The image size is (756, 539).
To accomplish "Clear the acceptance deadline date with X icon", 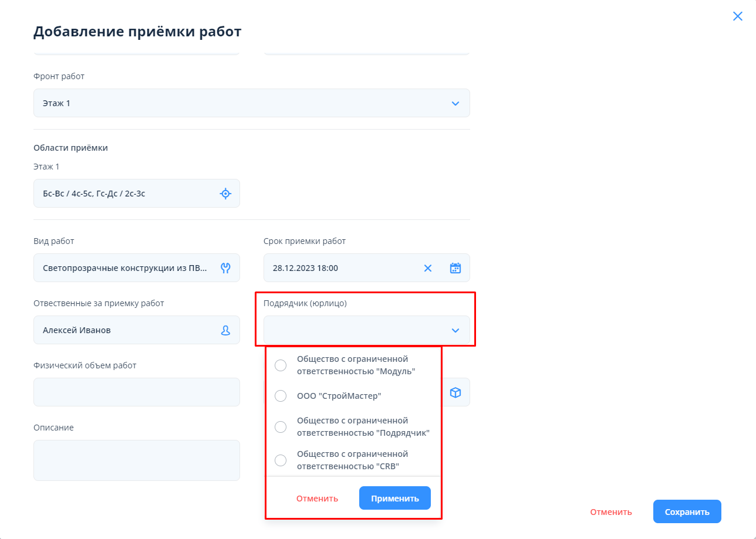I will coord(428,268).
